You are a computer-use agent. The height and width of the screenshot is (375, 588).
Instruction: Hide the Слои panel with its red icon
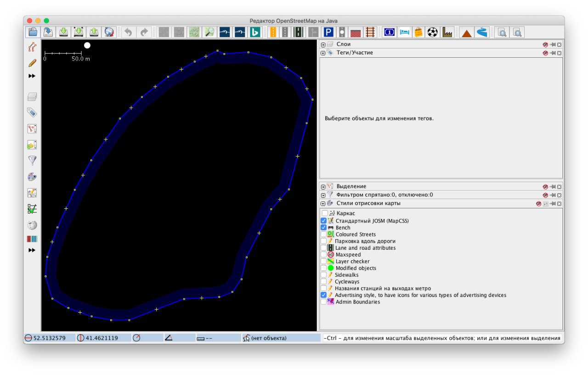pyautogui.click(x=545, y=45)
